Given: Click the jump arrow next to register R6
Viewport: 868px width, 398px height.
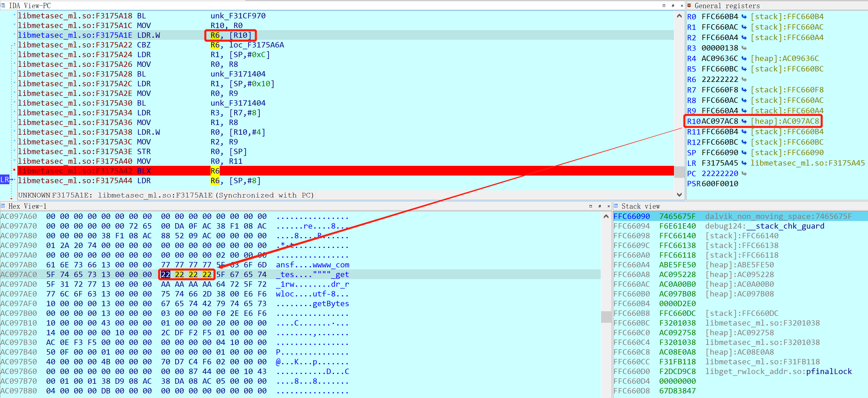Looking at the screenshot, I should click(744, 79).
